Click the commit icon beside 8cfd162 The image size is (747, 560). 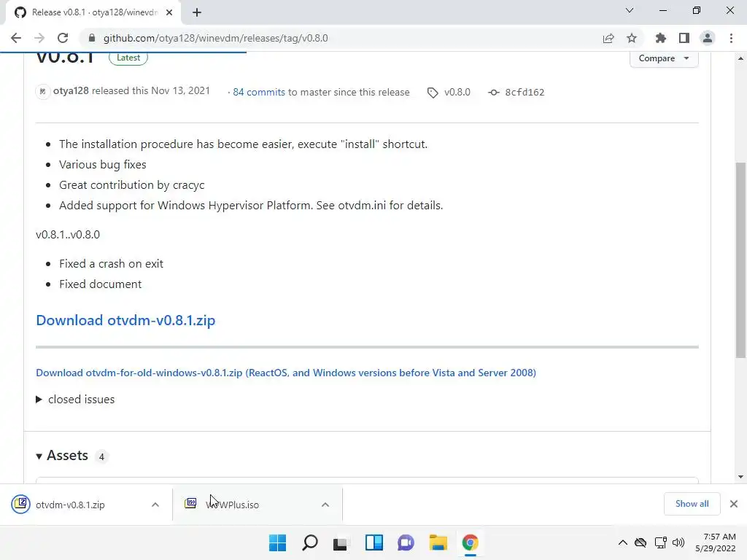coord(494,93)
